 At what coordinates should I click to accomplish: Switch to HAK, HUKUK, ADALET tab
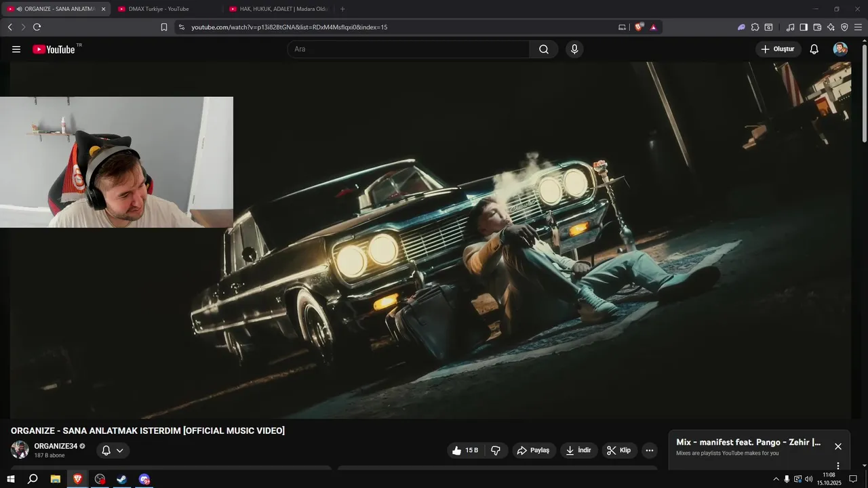pos(278,9)
